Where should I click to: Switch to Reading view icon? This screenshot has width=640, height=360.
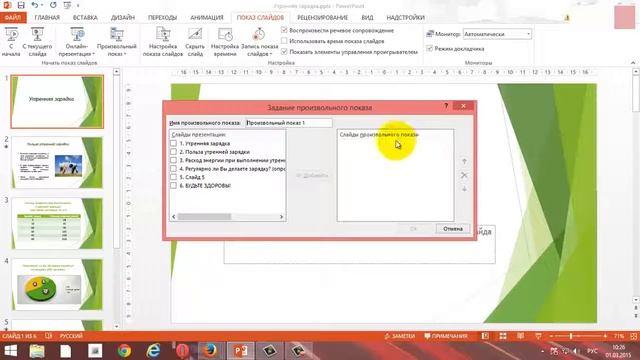520,336
